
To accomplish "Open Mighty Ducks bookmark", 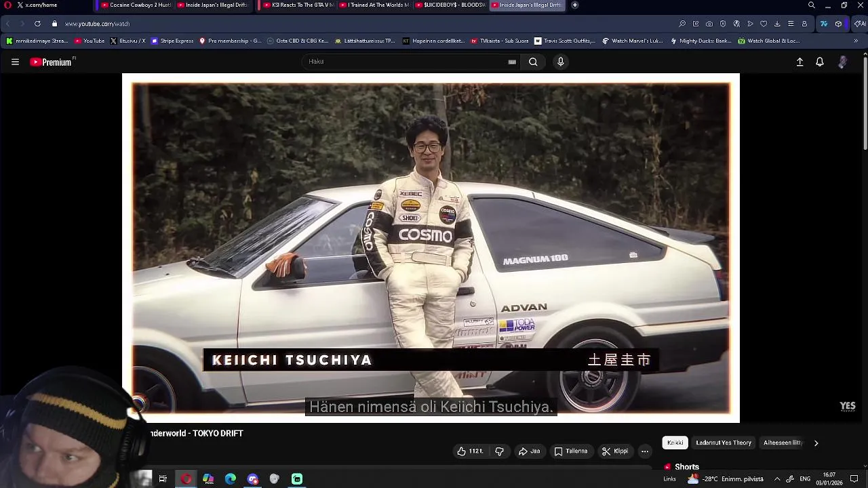I will [701, 41].
